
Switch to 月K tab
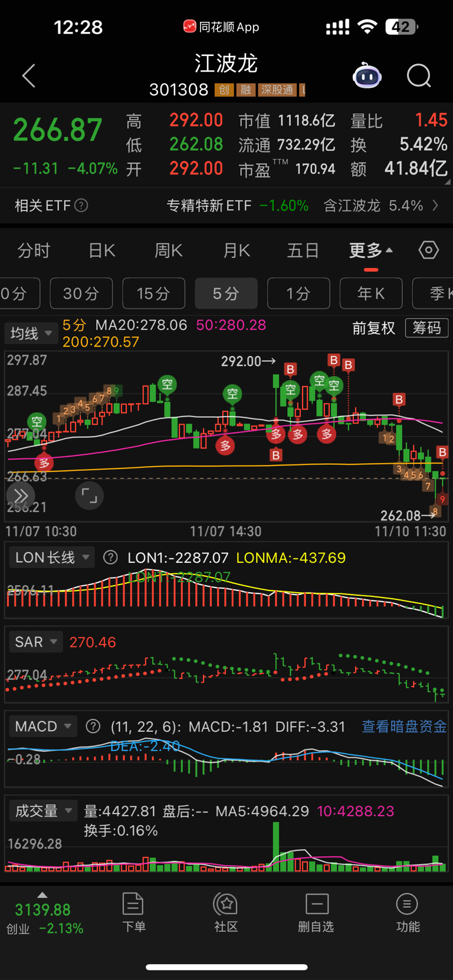point(237,250)
